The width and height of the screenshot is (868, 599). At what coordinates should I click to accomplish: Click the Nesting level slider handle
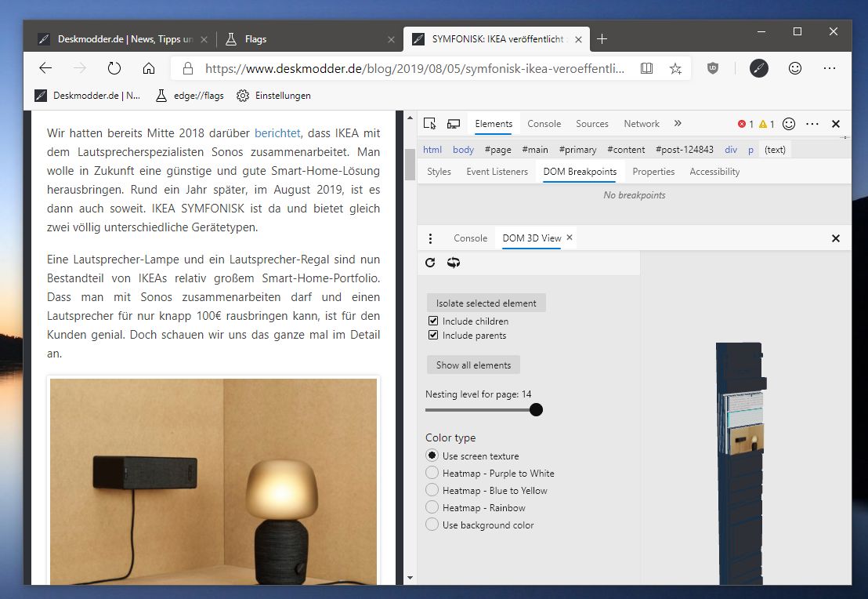click(x=536, y=409)
